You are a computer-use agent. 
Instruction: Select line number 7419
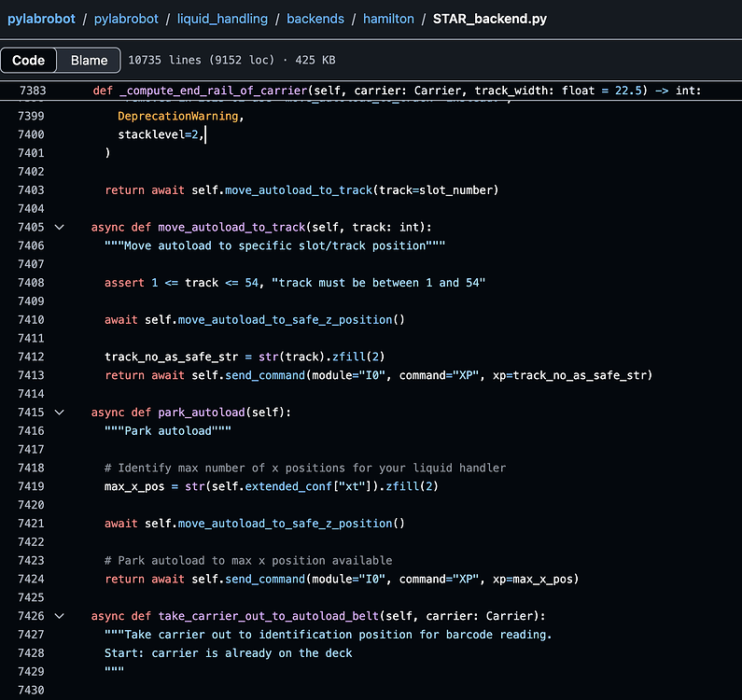31,486
